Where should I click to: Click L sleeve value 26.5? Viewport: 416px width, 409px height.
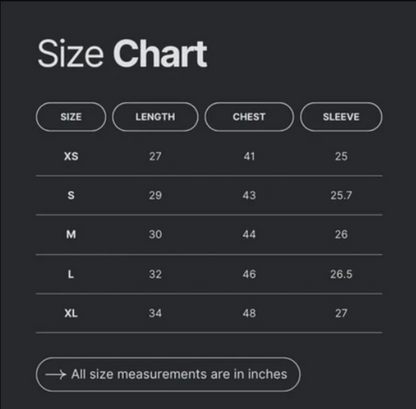click(341, 274)
